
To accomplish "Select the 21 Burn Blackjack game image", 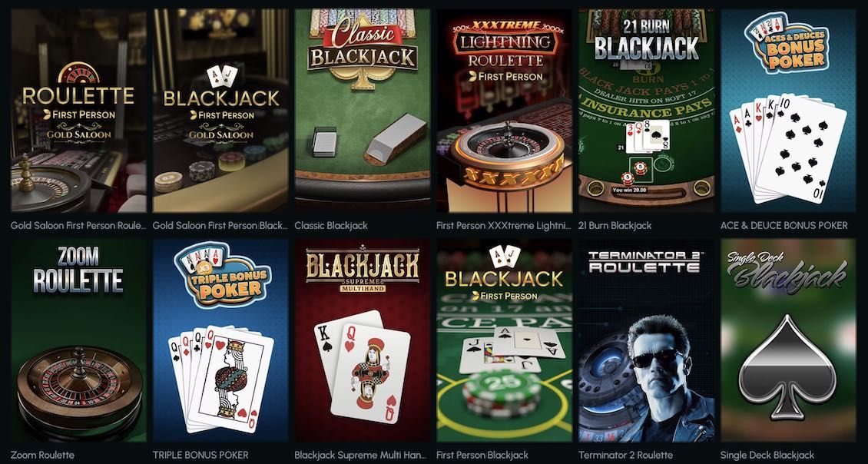I will click(646, 110).
